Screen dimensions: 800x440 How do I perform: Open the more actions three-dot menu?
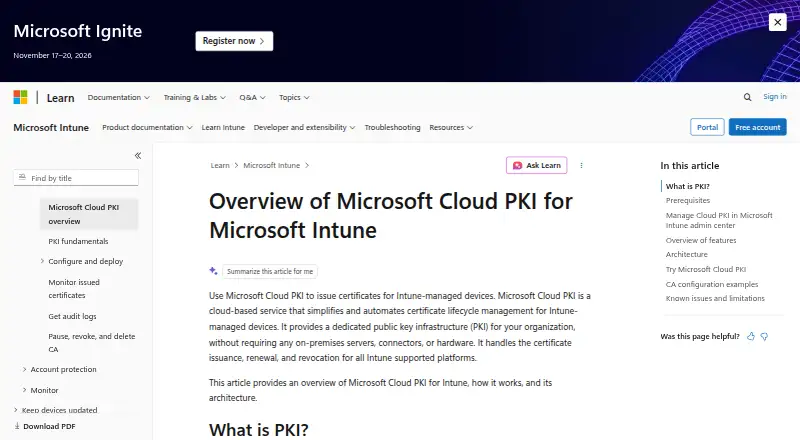[x=581, y=165]
